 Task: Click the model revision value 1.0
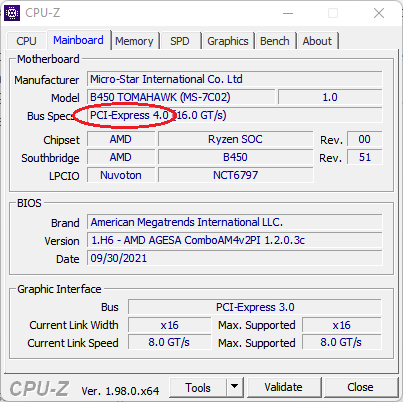[x=330, y=97]
